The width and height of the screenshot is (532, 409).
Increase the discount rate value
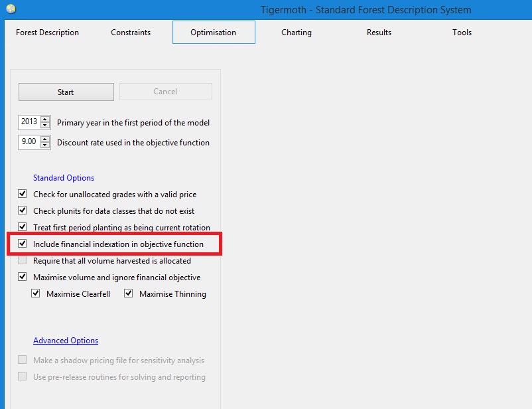(x=45, y=139)
